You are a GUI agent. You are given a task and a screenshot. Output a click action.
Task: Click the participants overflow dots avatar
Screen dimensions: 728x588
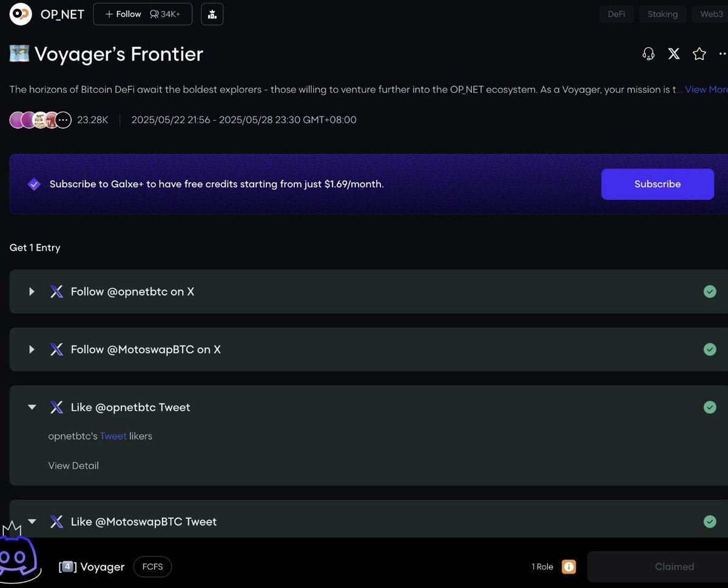pyautogui.click(x=64, y=120)
